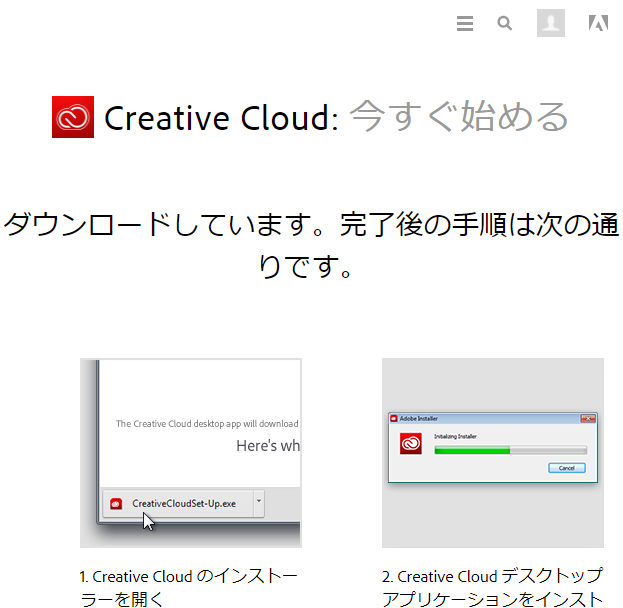623x608 pixels.
Task: Open the step 2 Adobe Installer thumbnail
Action: click(493, 453)
